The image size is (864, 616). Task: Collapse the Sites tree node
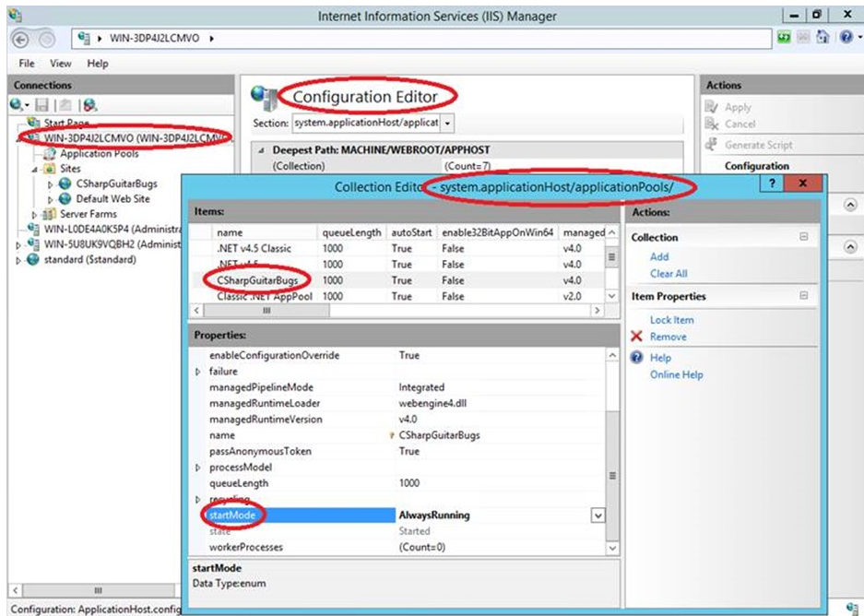tap(35, 170)
